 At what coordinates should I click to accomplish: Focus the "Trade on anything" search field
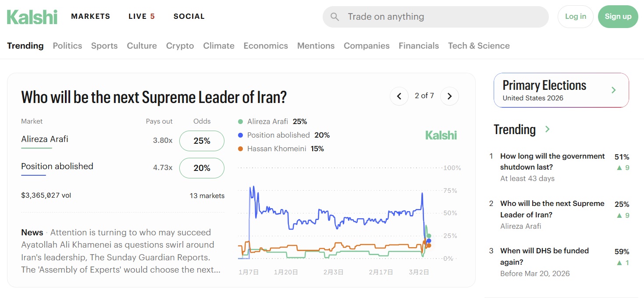click(443, 17)
